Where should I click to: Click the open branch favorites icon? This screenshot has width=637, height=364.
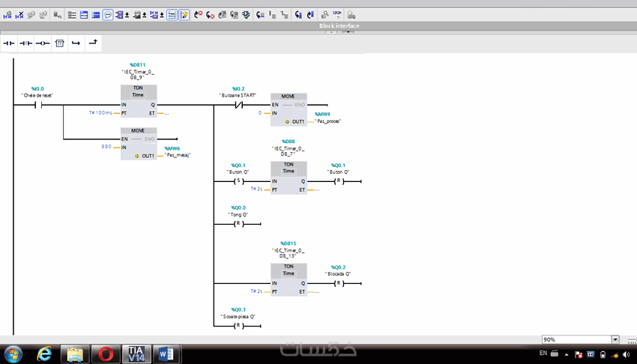(x=76, y=43)
